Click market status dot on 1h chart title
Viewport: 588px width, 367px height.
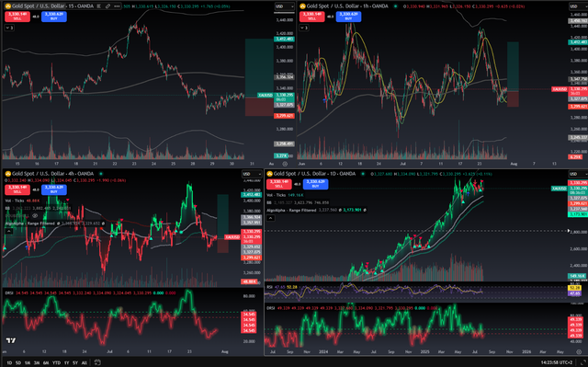click(395, 6)
